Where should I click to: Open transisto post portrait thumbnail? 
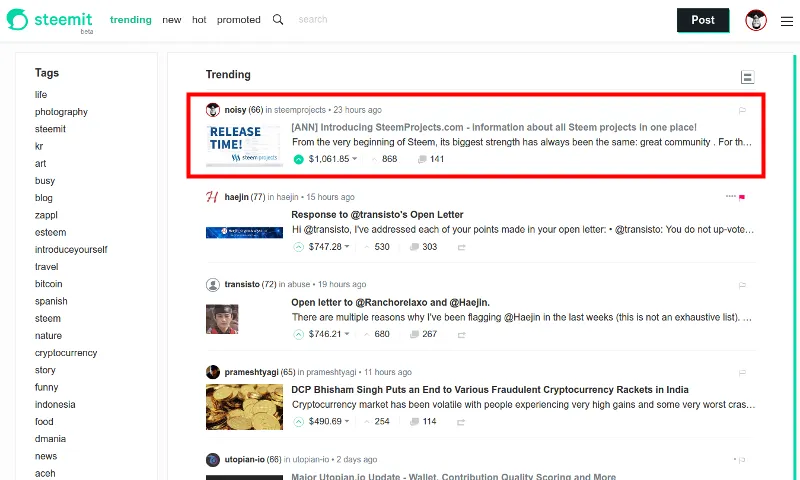click(222, 319)
